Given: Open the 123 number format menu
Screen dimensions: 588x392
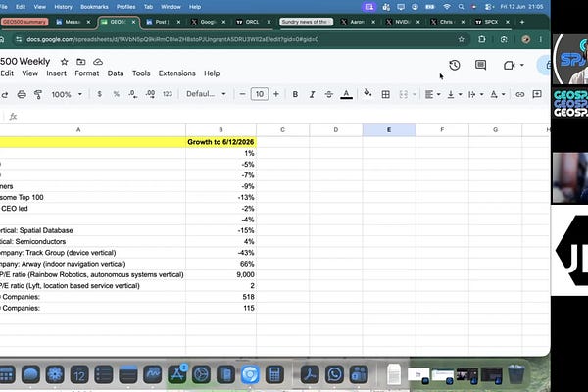Looking at the screenshot, I should [168, 94].
